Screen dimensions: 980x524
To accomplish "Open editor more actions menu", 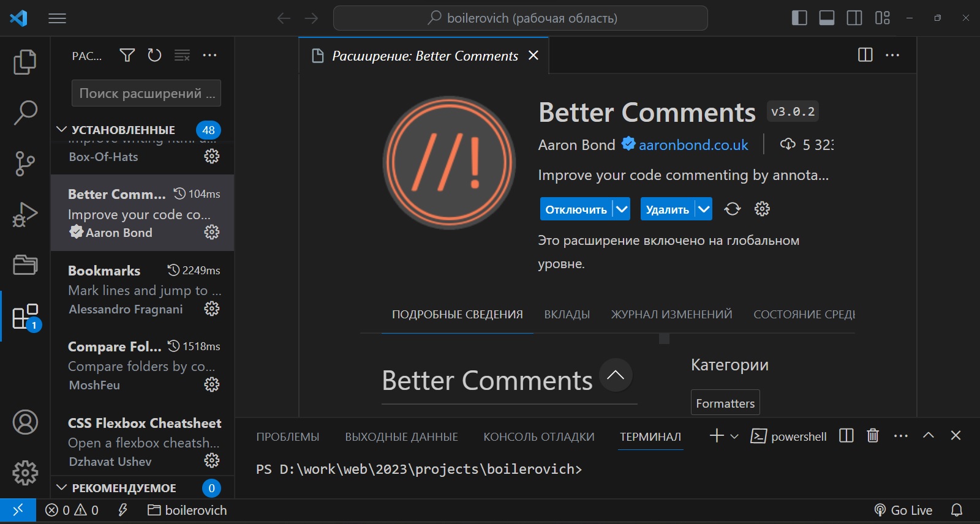I will click(892, 55).
